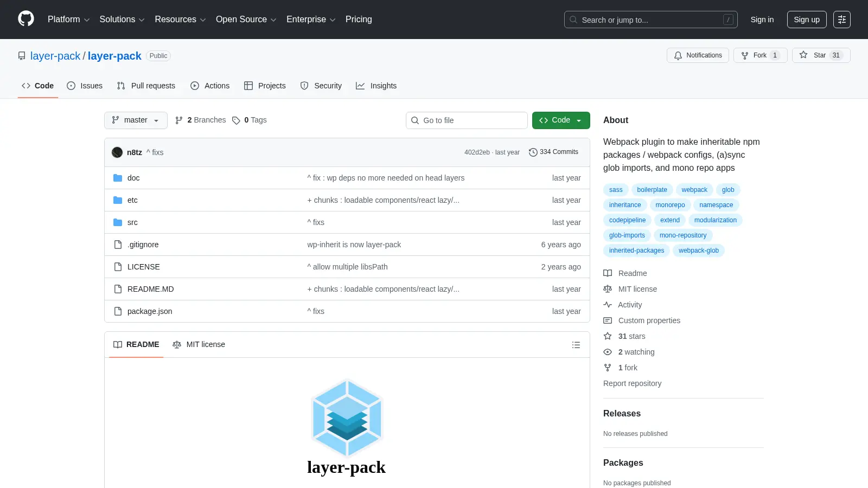Open the sass topic tag

click(616, 190)
